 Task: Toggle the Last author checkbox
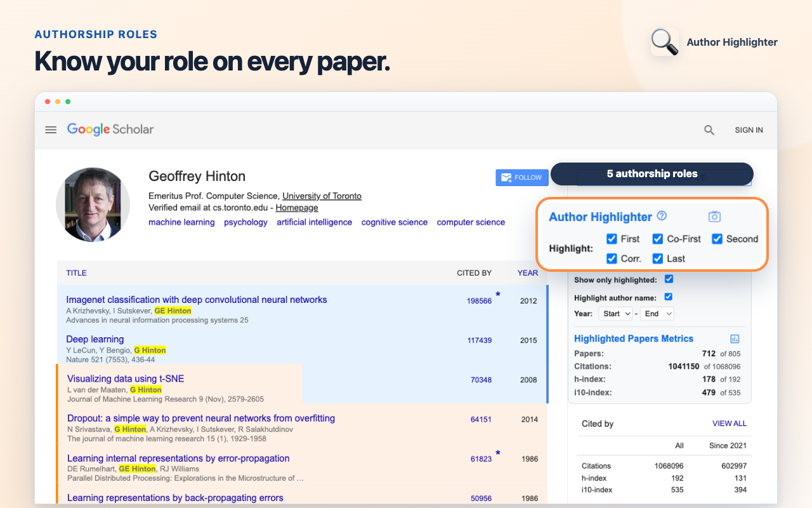click(x=658, y=258)
